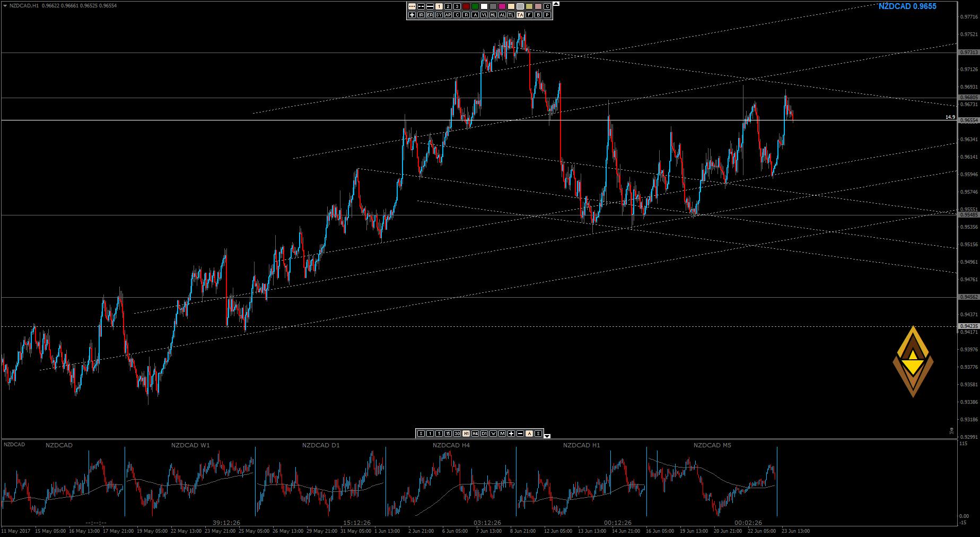This screenshot has height=537, width=980.
Task: Click the plus zoom-in button in timeframe bar
Action: point(511,434)
